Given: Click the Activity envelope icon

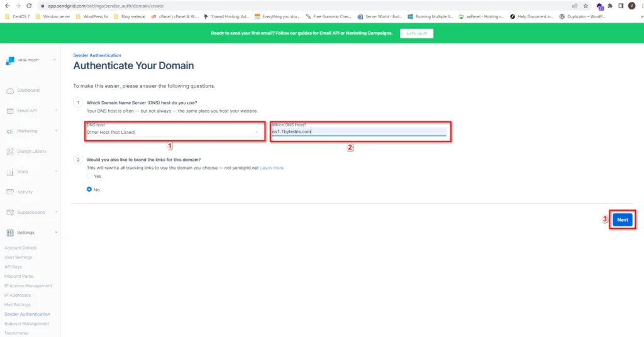Looking at the screenshot, I should point(10,192).
